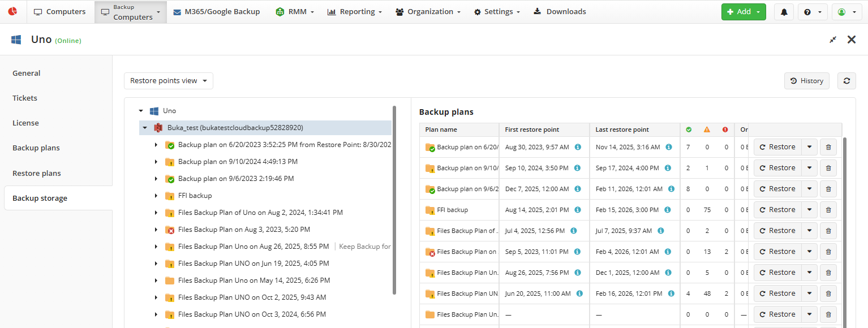This screenshot has height=328, width=868.
Task: Click info icon beside Aug 30, 2023 restore point
Action: coord(578,147)
